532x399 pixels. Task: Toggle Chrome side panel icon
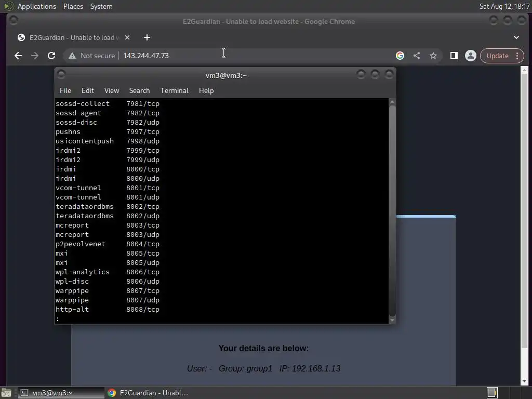point(454,56)
